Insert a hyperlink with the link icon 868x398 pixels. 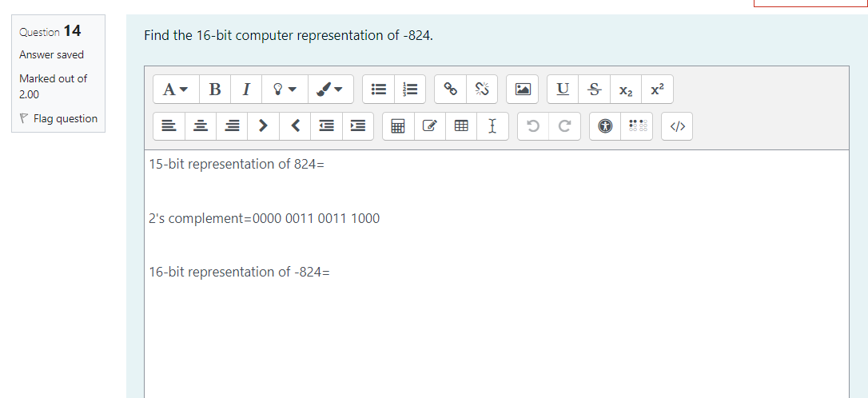(451, 90)
